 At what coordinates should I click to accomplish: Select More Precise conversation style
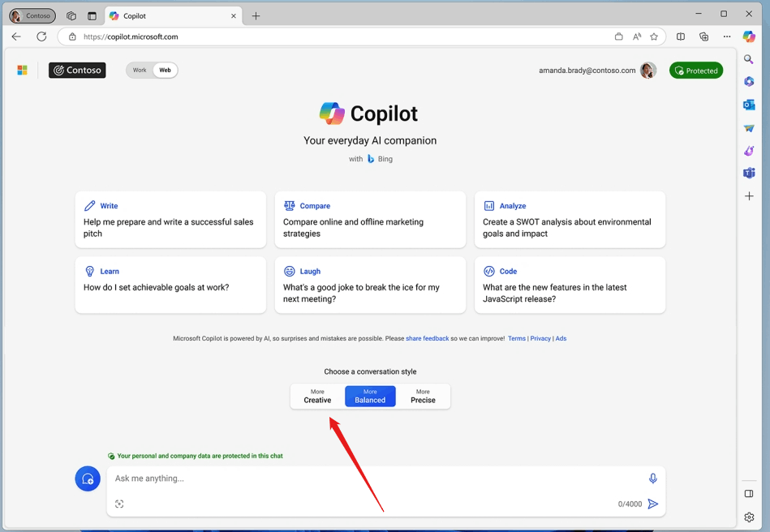tap(423, 396)
